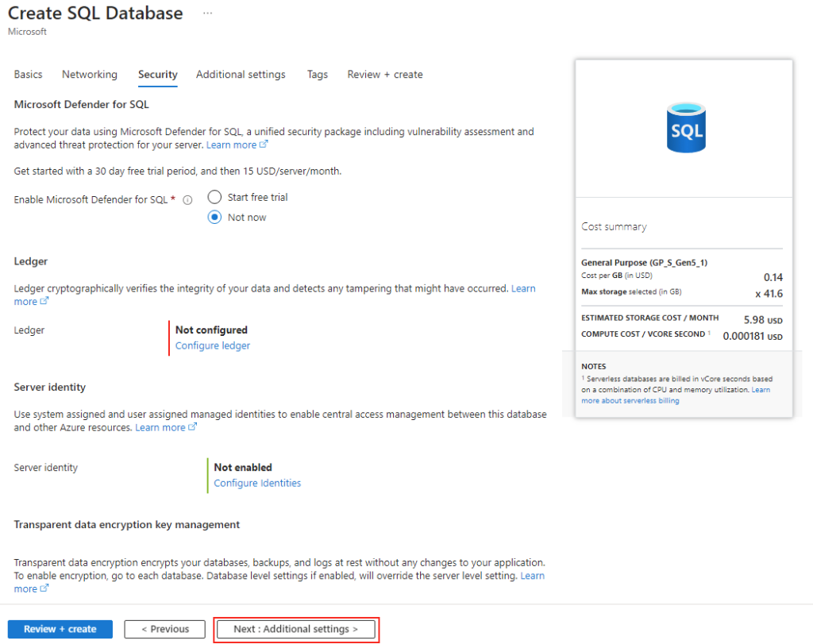The width and height of the screenshot is (813, 644).
Task: Open the ellipsis menu beside Create SQL Database
Action: click(x=207, y=13)
